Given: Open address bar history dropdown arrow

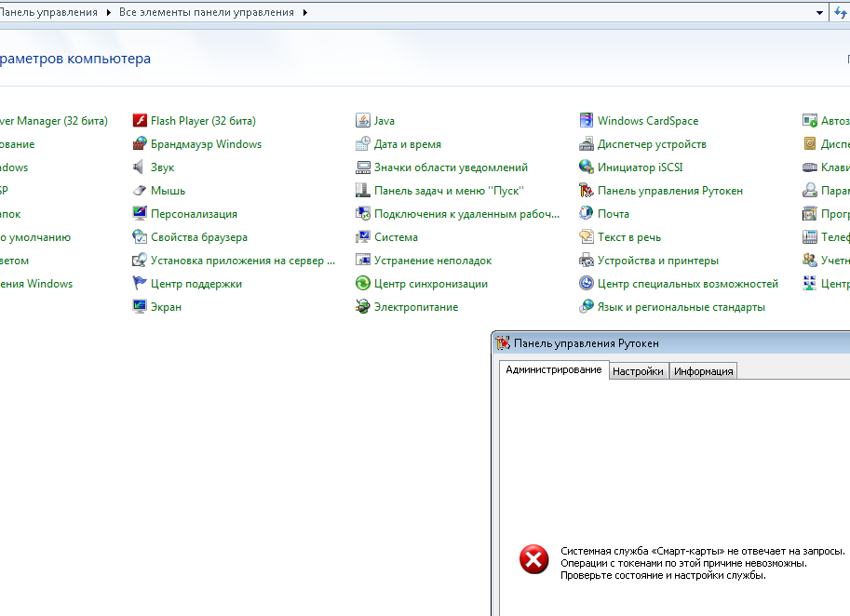Looking at the screenshot, I should tap(819, 13).
